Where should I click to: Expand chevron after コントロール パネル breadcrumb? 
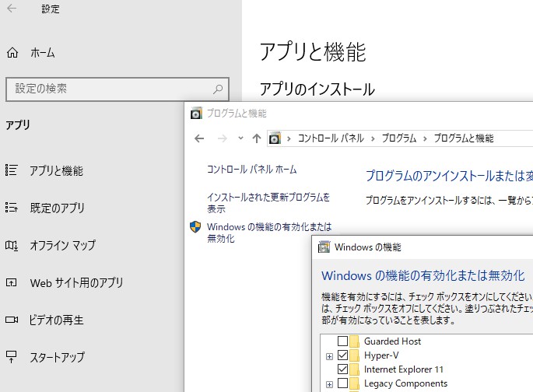tap(373, 138)
